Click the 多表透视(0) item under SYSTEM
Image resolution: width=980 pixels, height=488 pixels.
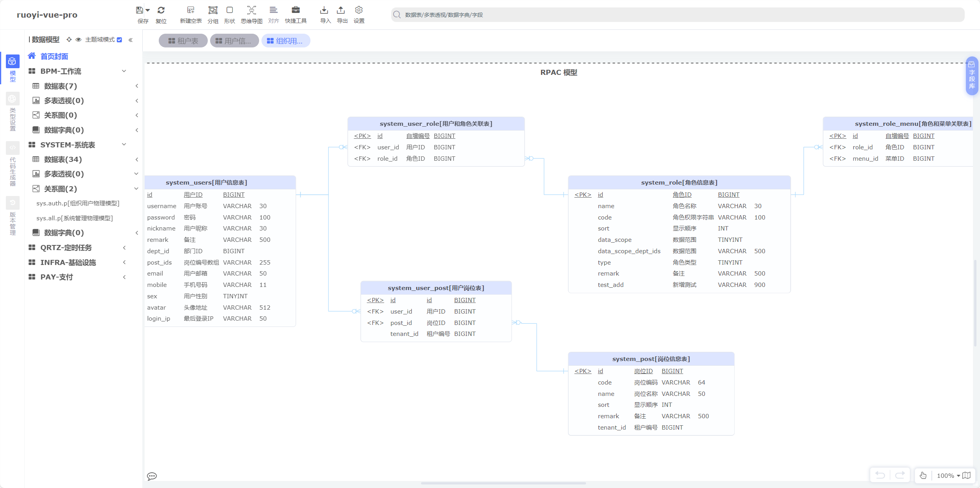coord(64,174)
